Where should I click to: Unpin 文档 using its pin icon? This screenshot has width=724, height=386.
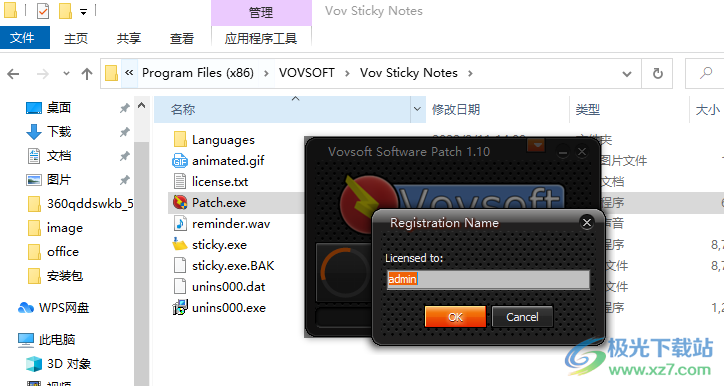point(124,156)
